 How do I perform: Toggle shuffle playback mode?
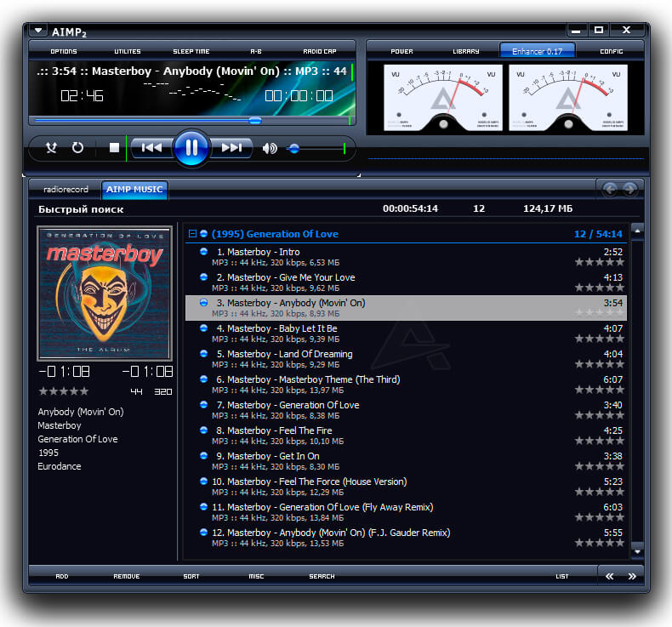[51, 148]
